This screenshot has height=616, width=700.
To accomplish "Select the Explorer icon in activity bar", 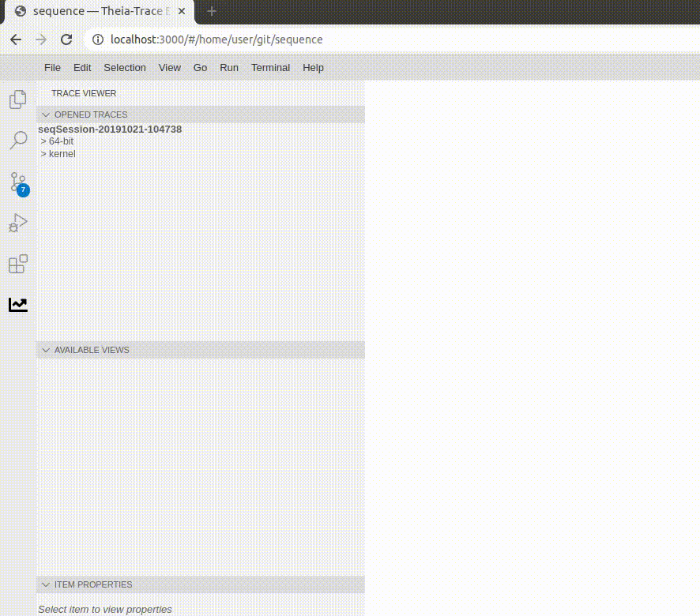I will pos(17,99).
